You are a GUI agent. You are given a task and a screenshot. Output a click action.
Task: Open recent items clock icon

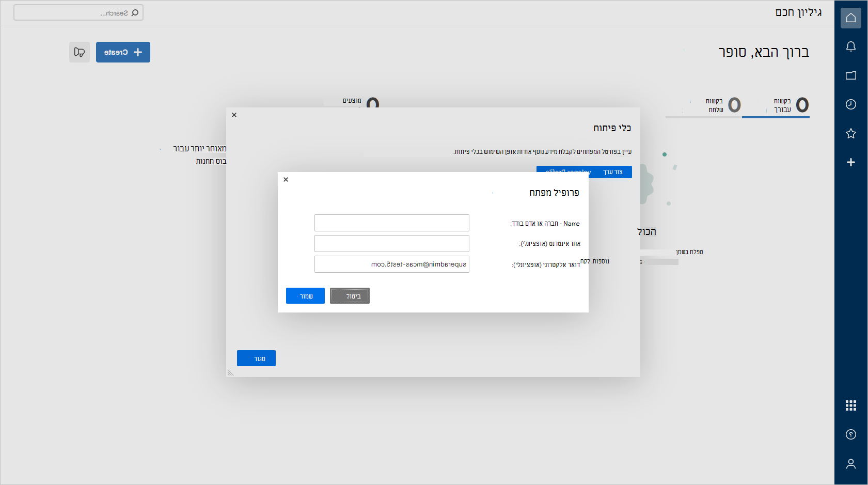coord(851,104)
